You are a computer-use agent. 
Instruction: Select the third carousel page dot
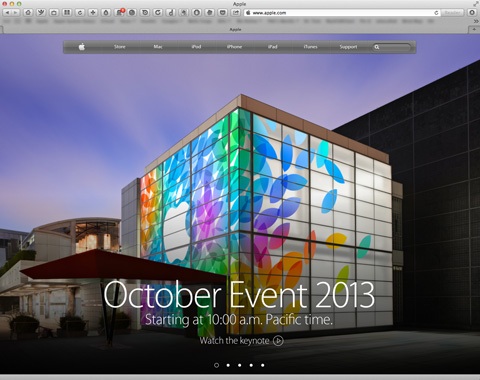point(240,365)
